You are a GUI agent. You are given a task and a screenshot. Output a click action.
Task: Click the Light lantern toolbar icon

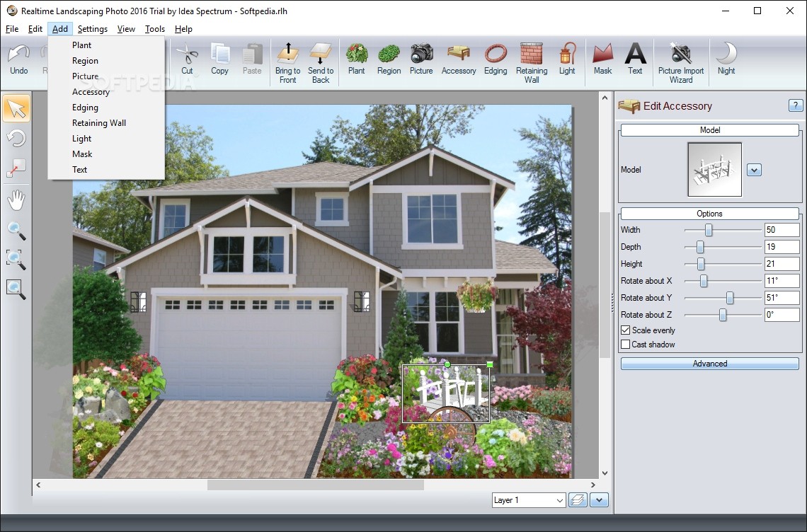567,59
